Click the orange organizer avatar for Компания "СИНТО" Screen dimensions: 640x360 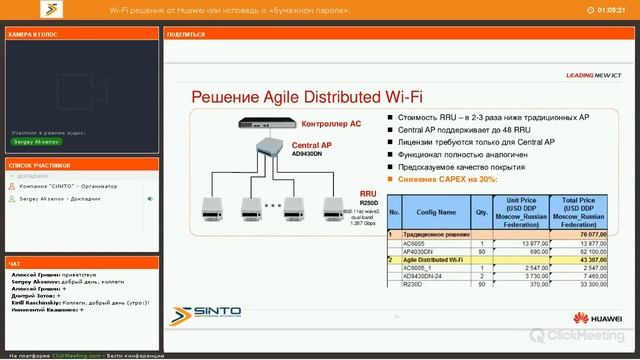(12, 186)
